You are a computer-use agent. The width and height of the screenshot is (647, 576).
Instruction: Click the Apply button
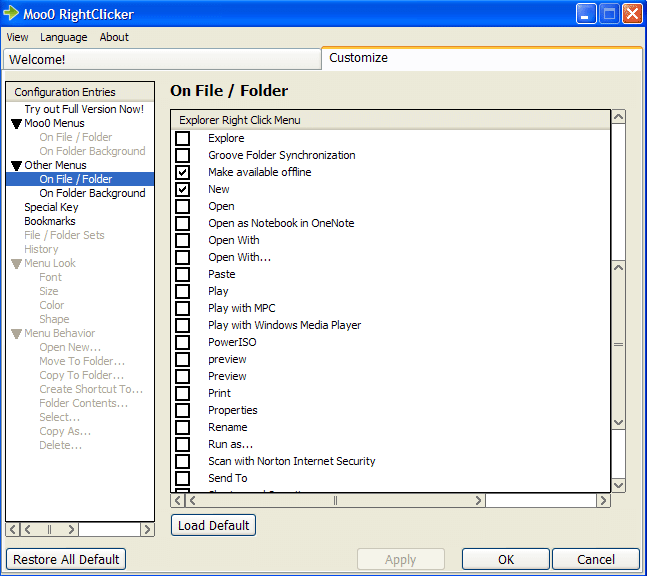tap(401, 559)
